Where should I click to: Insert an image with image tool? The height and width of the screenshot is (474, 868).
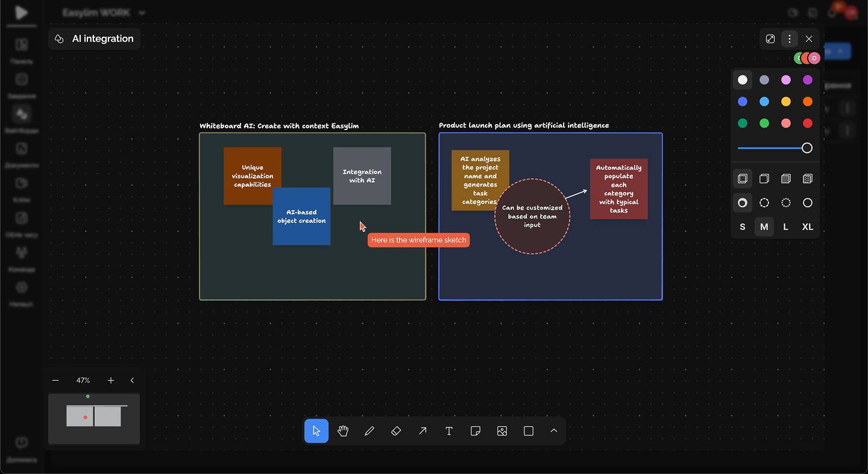point(502,431)
